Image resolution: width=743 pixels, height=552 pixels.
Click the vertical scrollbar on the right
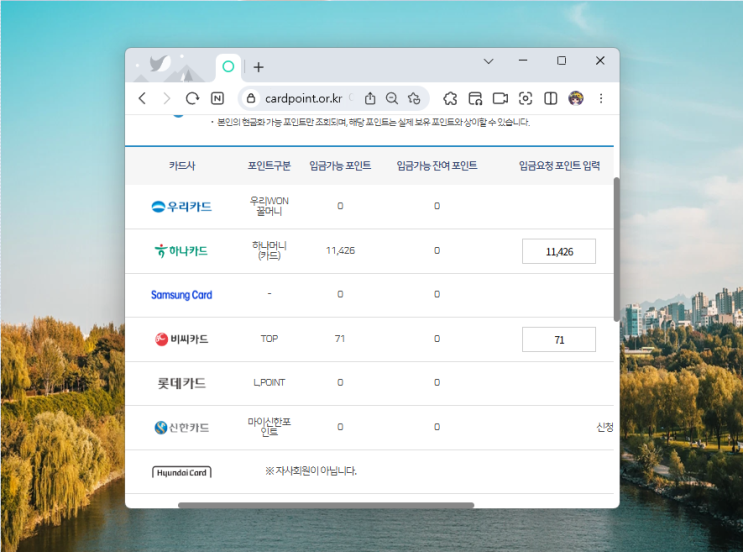coord(616,249)
